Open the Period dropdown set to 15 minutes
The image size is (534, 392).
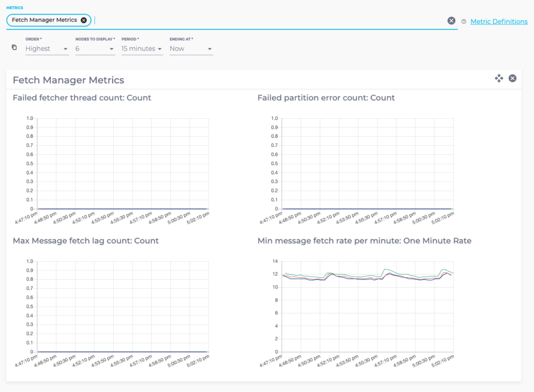pyautogui.click(x=142, y=49)
